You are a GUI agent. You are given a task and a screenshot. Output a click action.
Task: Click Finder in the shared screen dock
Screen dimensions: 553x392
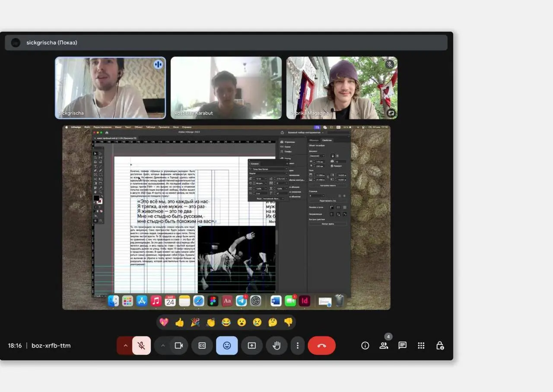tap(113, 301)
